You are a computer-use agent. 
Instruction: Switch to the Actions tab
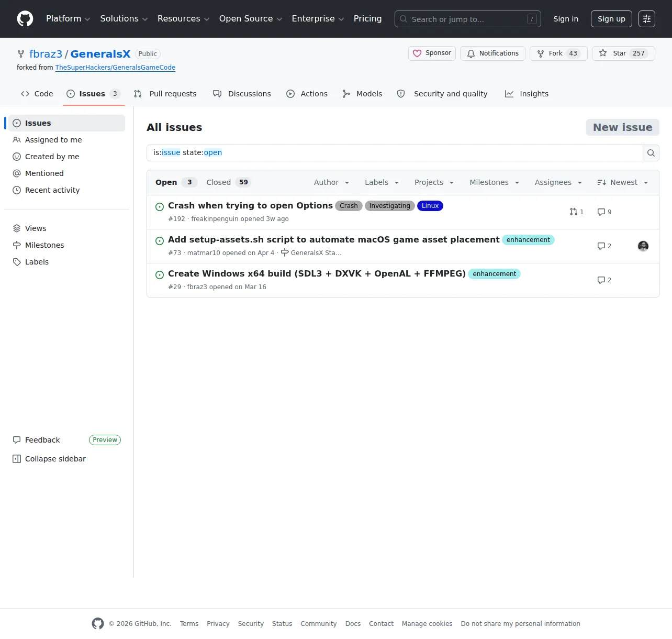tap(307, 94)
